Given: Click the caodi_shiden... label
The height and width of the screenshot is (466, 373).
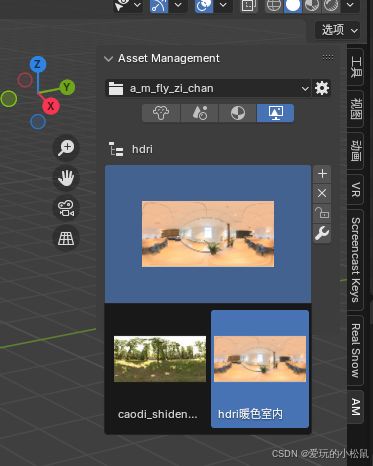Looking at the screenshot, I should tap(158, 414).
